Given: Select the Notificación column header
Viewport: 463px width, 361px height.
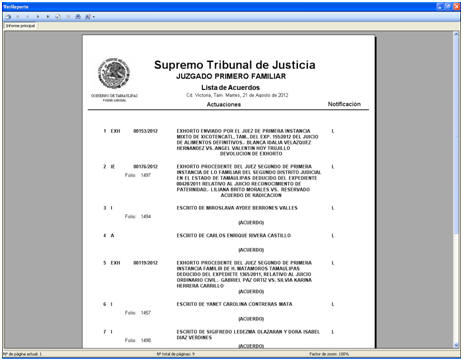Looking at the screenshot, I should point(344,104).
